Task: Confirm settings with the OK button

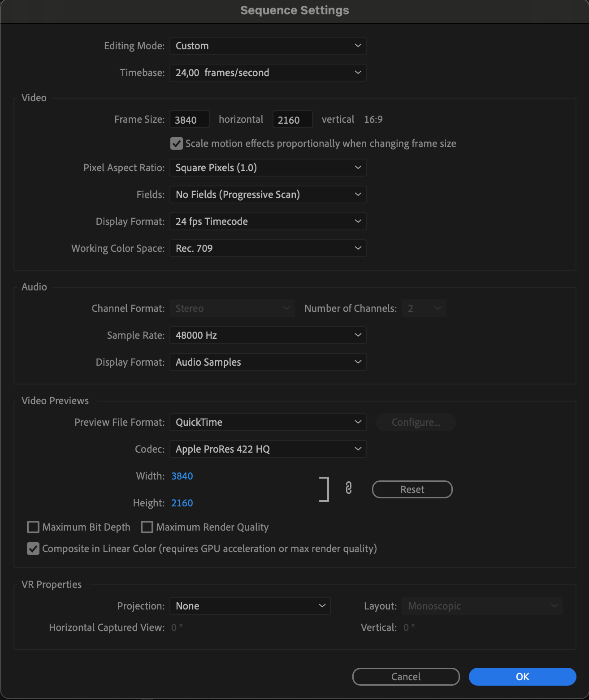Action: pos(523,677)
